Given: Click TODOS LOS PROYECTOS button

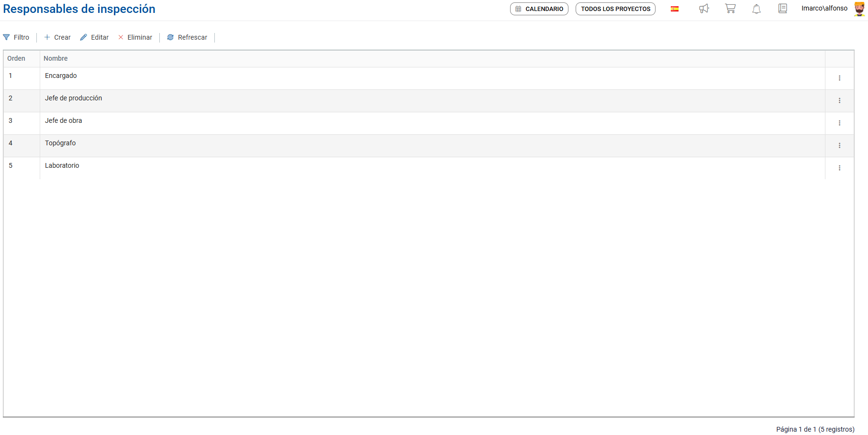Looking at the screenshot, I should pyautogui.click(x=615, y=9).
